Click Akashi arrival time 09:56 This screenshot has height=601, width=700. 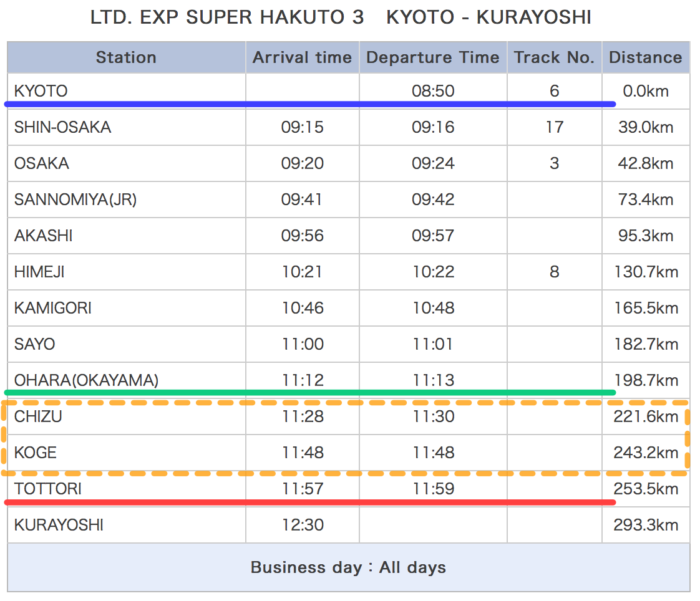tap(302, 236)
